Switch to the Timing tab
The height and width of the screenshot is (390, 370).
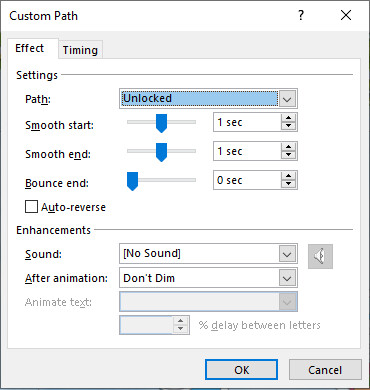tap(80, 50)
